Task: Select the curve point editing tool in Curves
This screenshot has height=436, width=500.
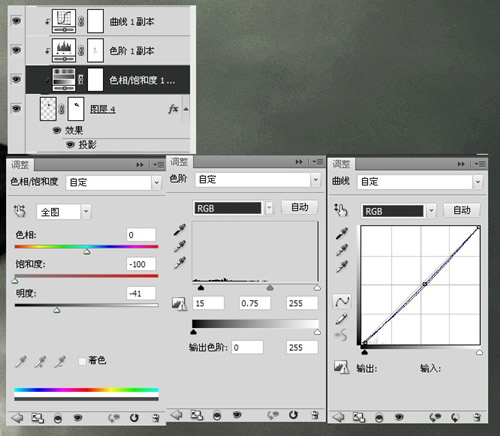Action: tap(342, 301)
